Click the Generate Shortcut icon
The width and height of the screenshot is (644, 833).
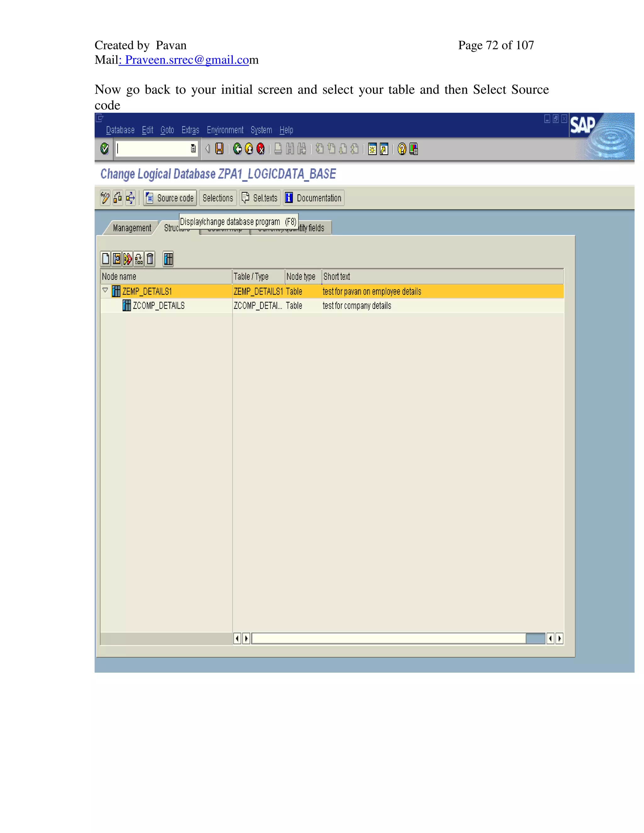(x=384, y=149)
